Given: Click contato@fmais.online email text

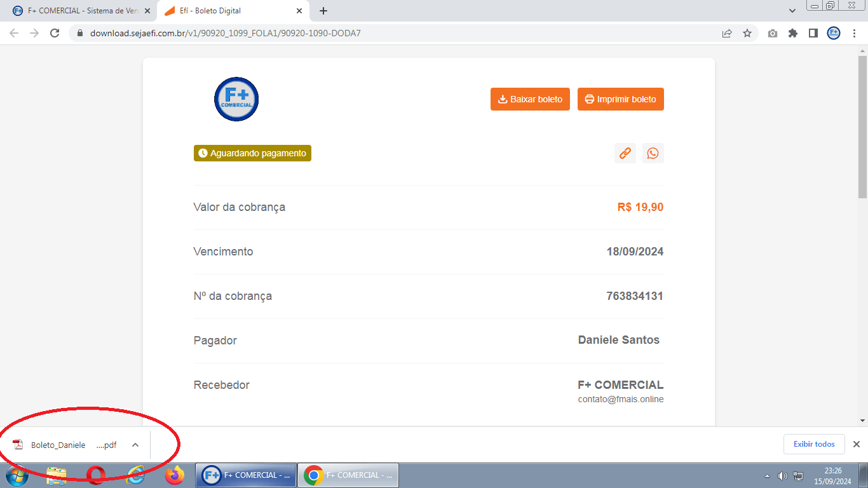Looking at the screenshot, I should pyautogui.click(x=621, y=399).
